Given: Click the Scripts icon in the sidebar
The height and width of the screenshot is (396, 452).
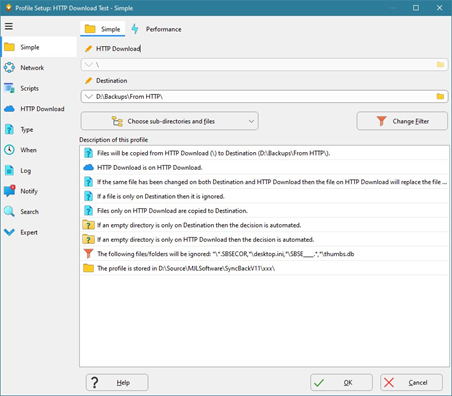Looking at the screenshot, I should coord(9,88).
